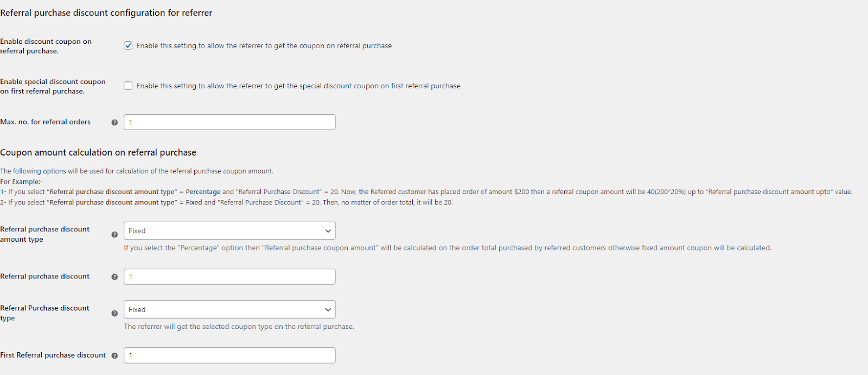
Task: Click the 'Enable discount coupon on referral purchase' row label
Action: click(46, 46)
